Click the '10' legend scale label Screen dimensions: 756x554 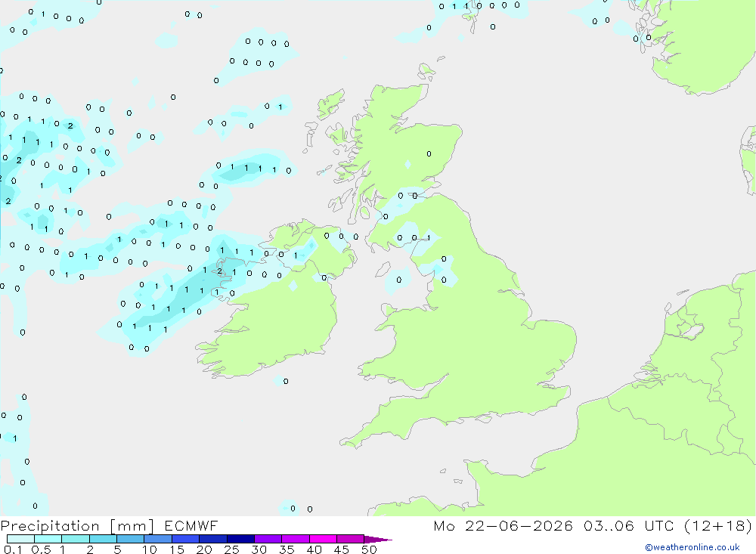(x=150, y=549)
